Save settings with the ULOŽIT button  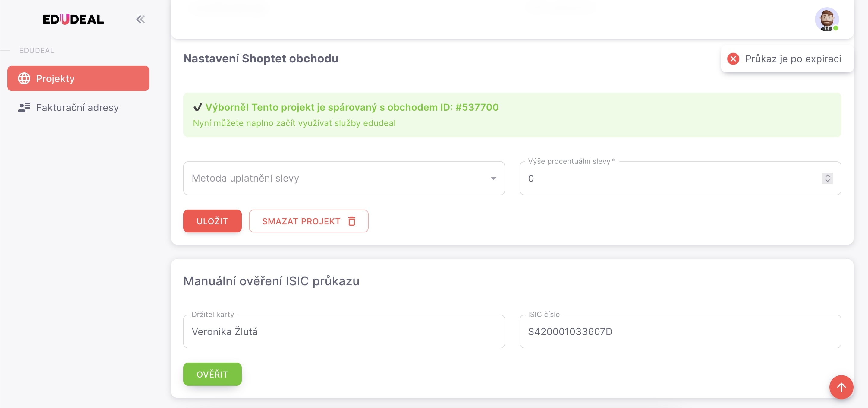point(212,221)
